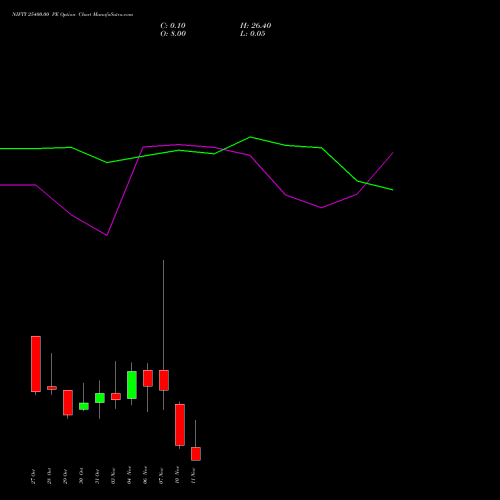Select the '11 Nov' date label
500x500 pixels.
[x=193, y=476]
